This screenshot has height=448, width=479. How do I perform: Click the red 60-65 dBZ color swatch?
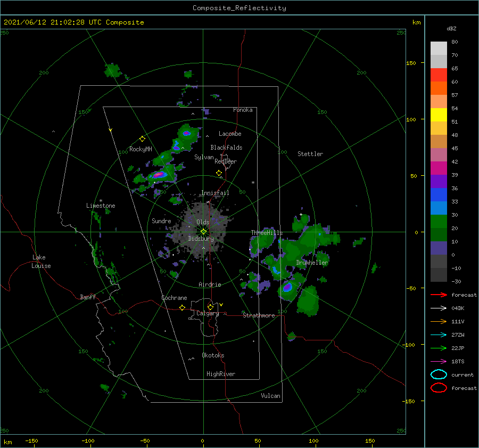point(439,75)
